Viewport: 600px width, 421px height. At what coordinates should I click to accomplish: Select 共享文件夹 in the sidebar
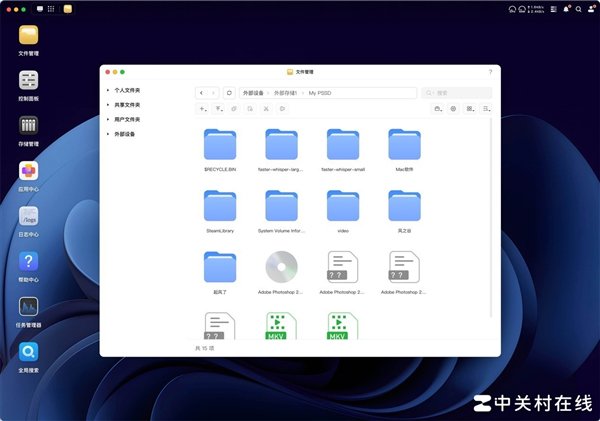pyautogui.click(x=127, y=105)
